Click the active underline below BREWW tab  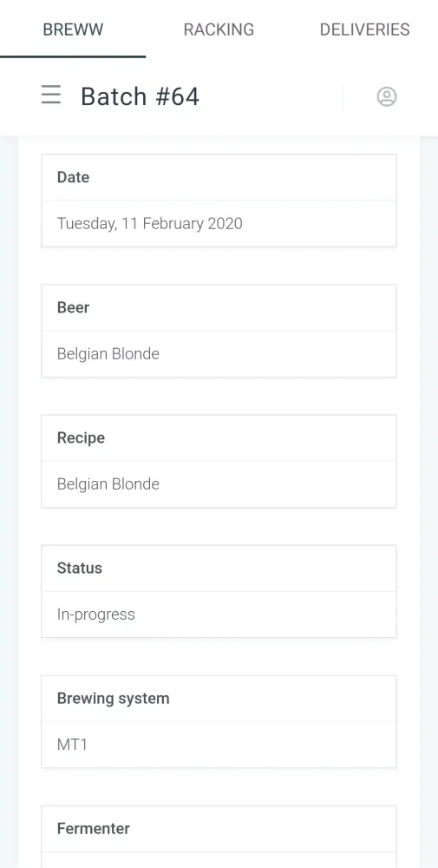point(73,56)
